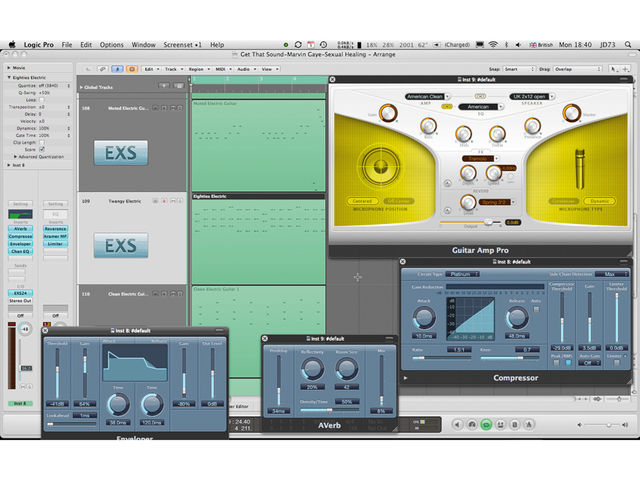The image size is (640, 480).
Task: Adjust the Density/Time slider in AVerb
Action: click(329, 410)
